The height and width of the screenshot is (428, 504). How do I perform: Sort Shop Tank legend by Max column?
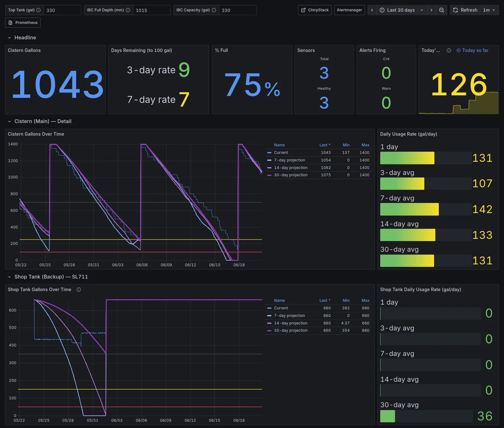[365, 301]
